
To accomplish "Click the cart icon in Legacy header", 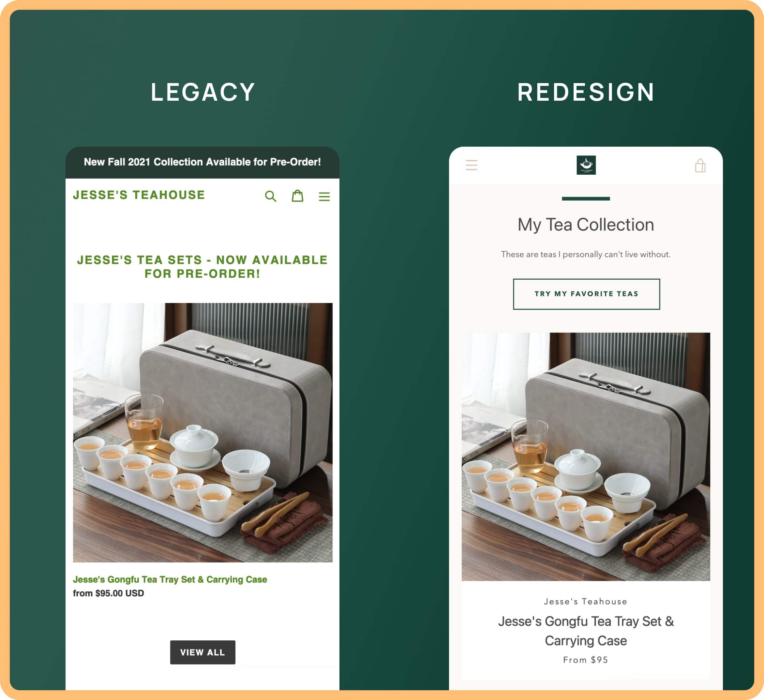I will (297, 196).
